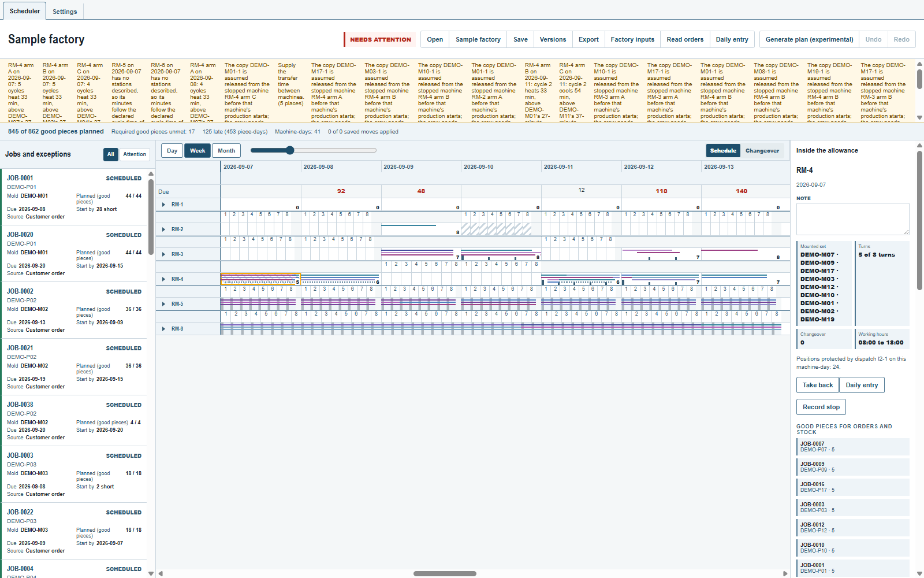Toggle to Changeover view
The width and height of the screenshot is (924, 578).
762,151
